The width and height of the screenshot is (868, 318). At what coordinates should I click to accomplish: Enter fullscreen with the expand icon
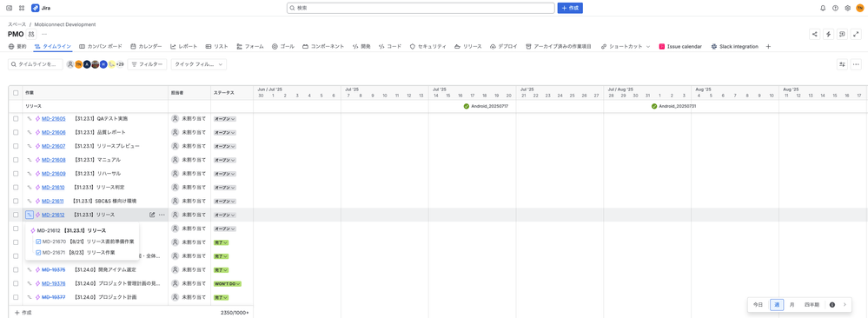point(855,34)
